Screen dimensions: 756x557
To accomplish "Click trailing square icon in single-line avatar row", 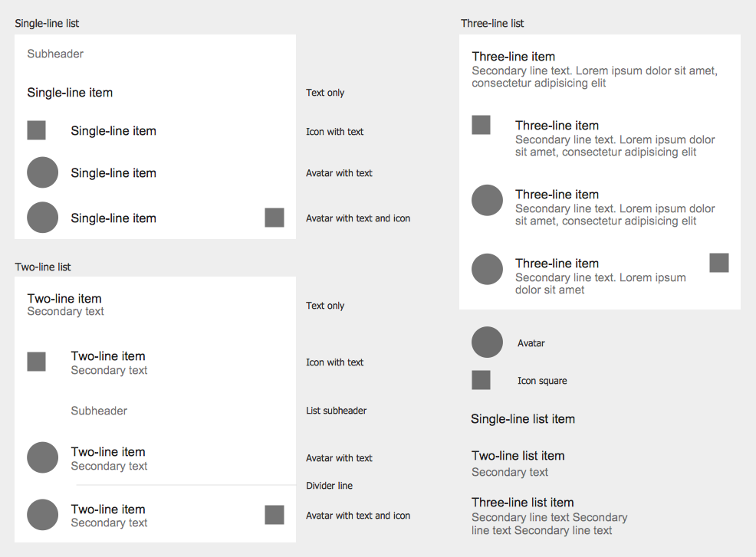I will point(274,218).
